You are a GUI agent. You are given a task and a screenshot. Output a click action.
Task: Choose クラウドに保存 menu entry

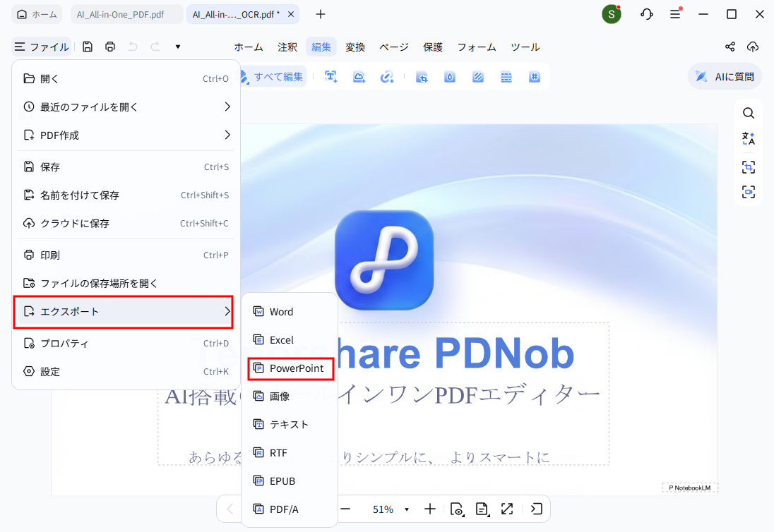126,223
